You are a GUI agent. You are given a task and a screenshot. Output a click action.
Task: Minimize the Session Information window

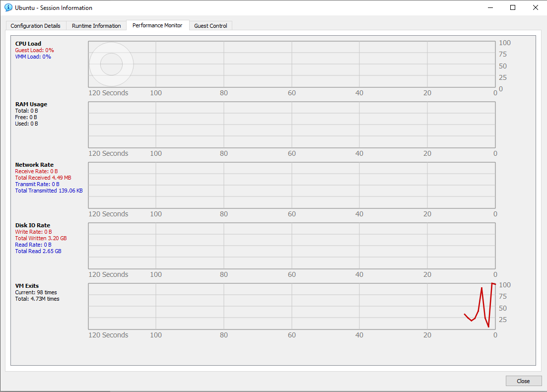(490, 7)
